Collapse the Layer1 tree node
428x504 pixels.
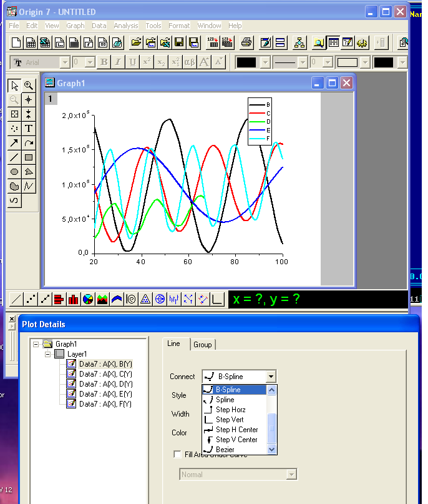(x=48, y=354)
